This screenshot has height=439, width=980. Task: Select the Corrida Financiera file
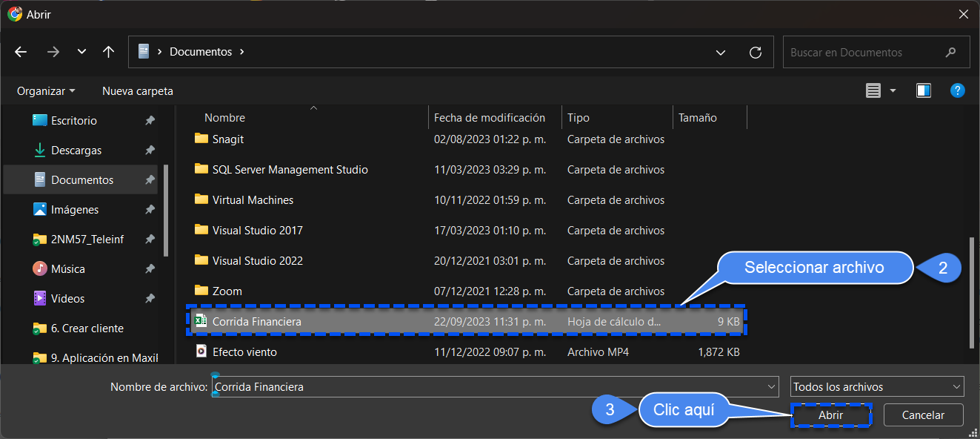[468, 322]
